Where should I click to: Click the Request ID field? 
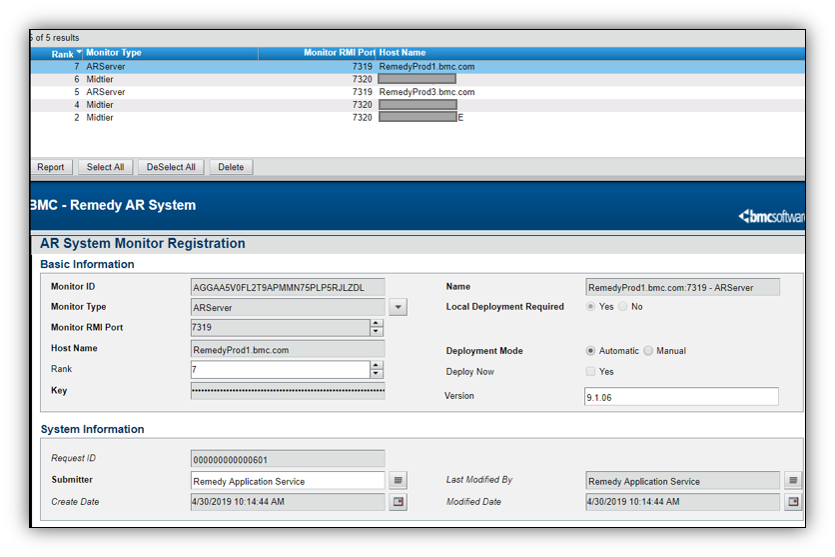pyautogui.click(x=288, y=459)
